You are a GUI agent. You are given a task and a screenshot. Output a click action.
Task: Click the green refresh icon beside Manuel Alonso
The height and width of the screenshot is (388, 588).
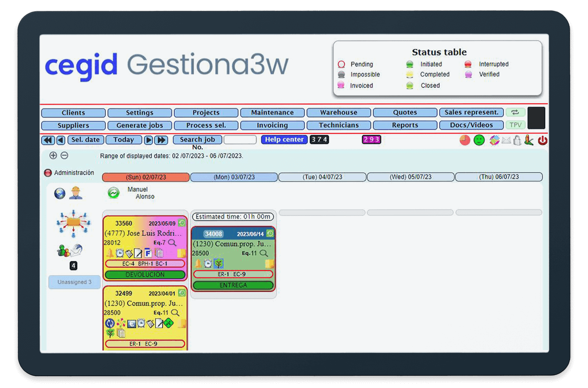pos(114,193)
